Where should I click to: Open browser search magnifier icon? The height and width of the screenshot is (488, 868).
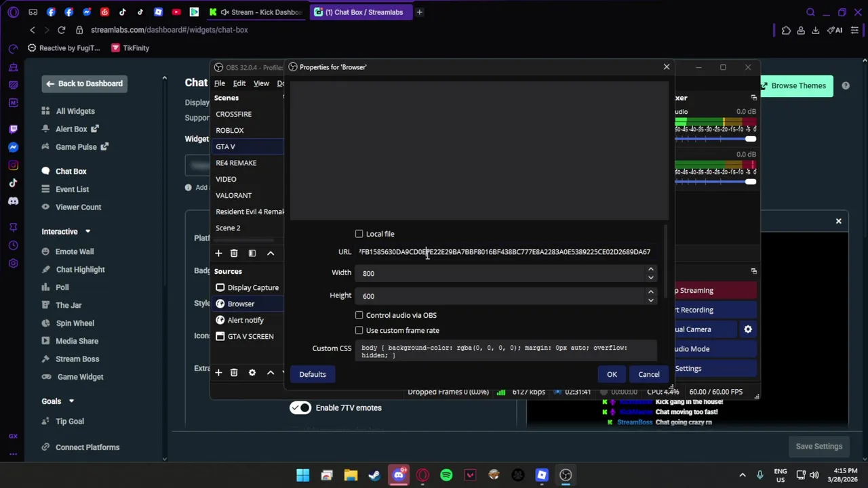[x=810, y=12]
